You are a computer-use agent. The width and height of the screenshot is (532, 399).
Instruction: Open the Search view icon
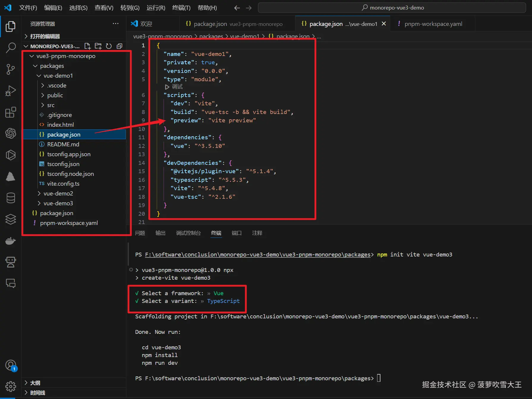tap(11, 48)
